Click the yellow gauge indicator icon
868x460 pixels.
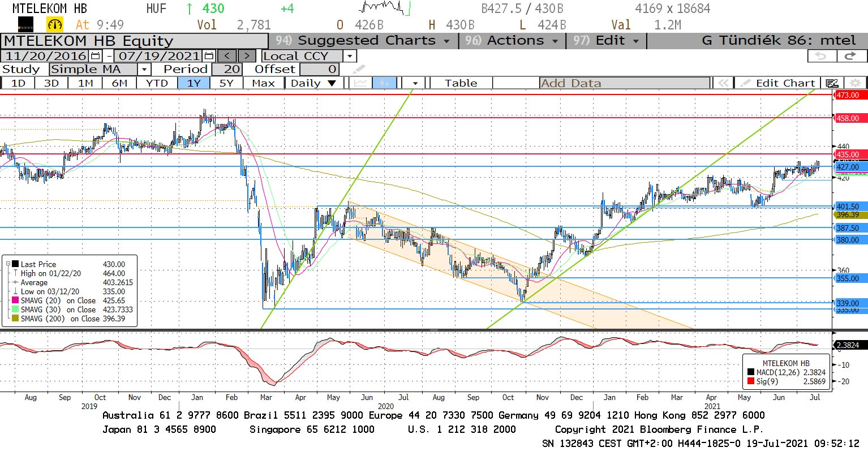tap(55, 24)
